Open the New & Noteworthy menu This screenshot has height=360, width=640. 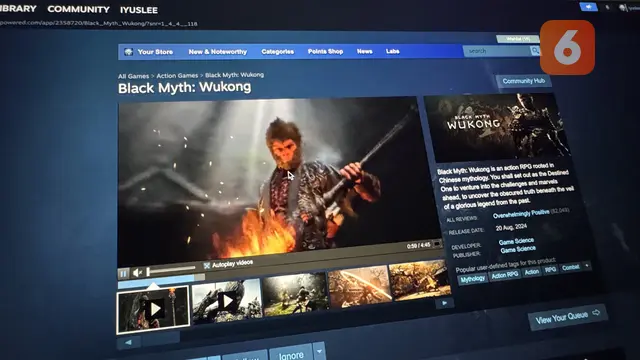[218, 52]
